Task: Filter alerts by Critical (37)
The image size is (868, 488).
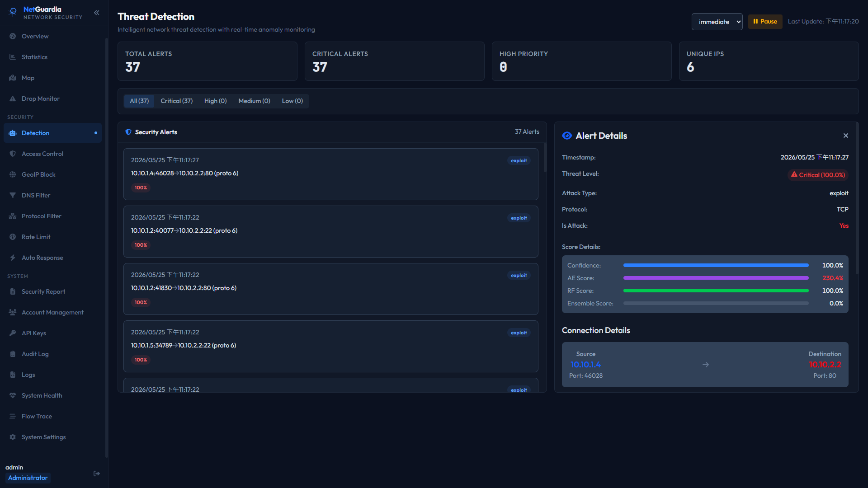Action: pos(177,101)
